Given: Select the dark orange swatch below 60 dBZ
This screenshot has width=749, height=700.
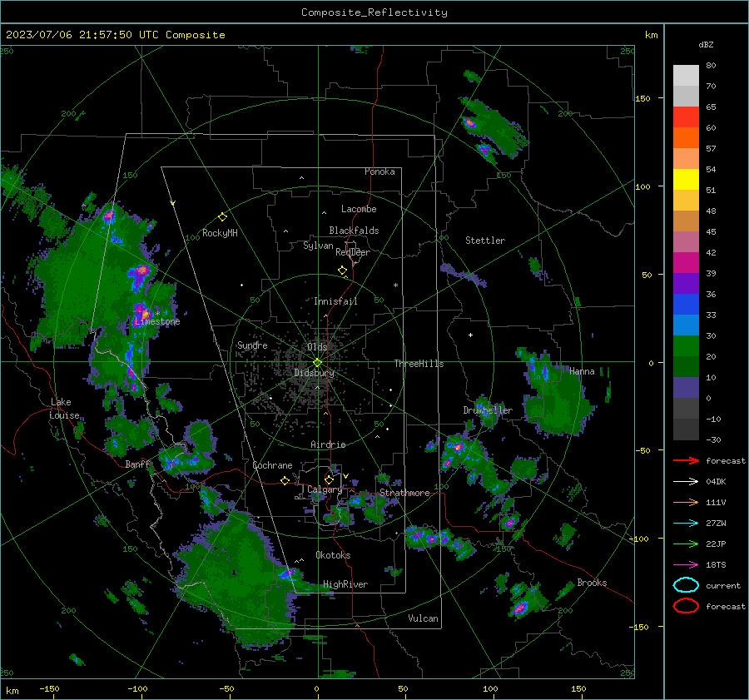Looking at the screenshot, I should tap(686, 137).
